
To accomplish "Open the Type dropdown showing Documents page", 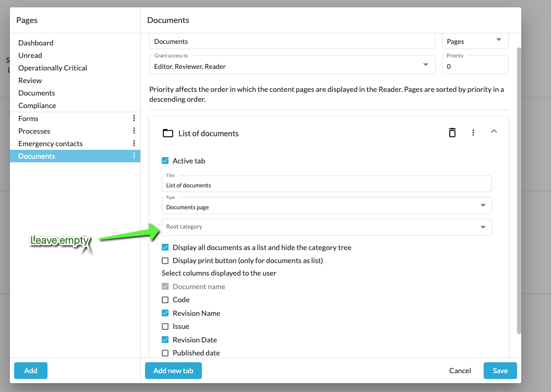I will click(327, 206).
